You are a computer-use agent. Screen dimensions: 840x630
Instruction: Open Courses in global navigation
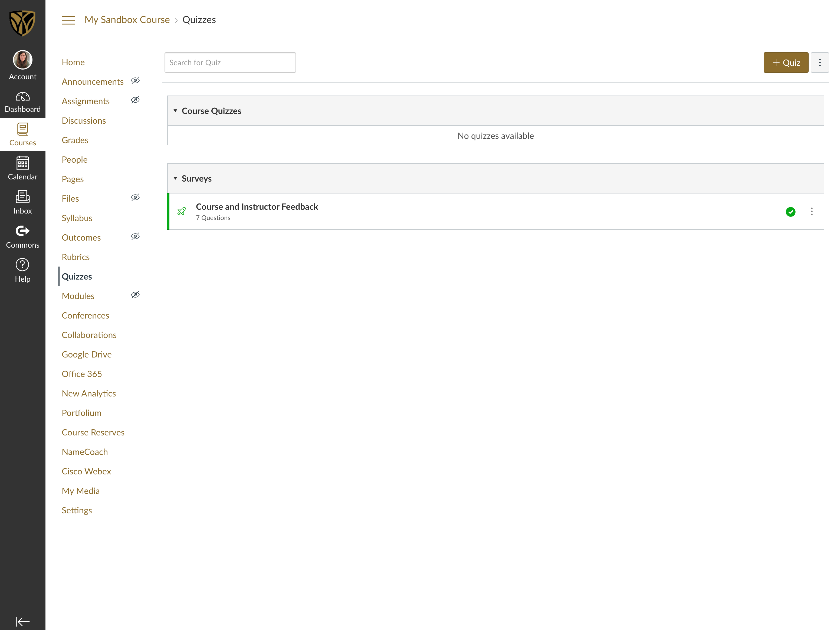click(22, 134)
